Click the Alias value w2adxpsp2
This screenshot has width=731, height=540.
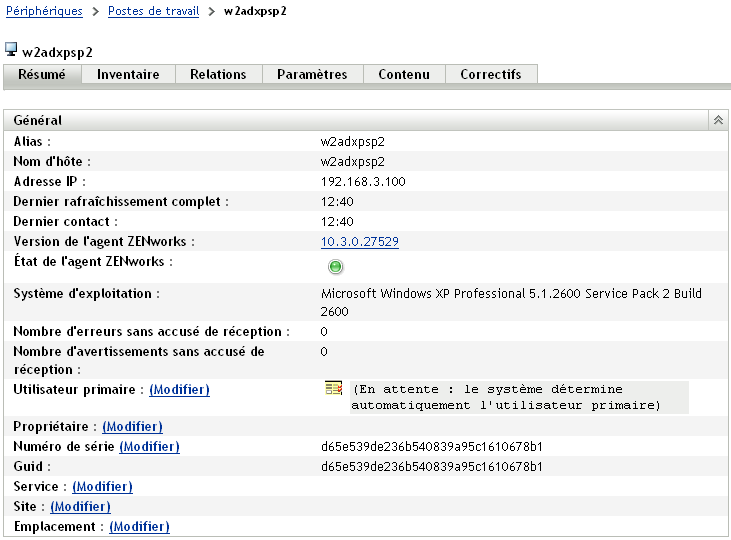click(352, 142)
